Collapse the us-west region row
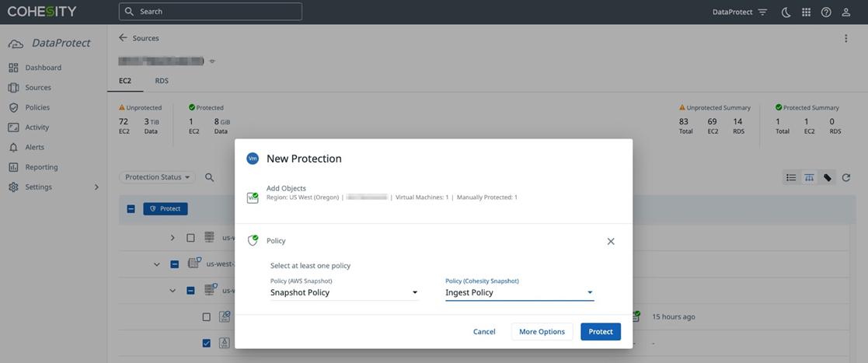Viewport: 868px width, 363px height. (157, 264)
